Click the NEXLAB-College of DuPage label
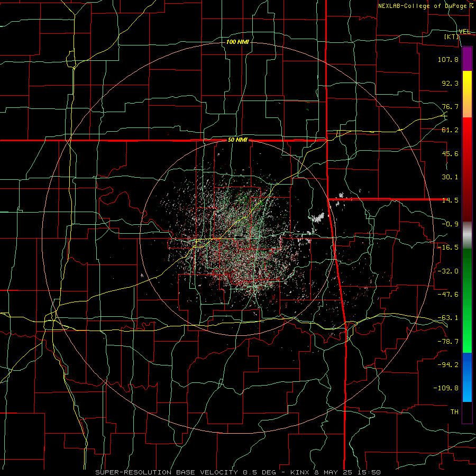Viewport: 476px width, 476px height. click(426, 6)
